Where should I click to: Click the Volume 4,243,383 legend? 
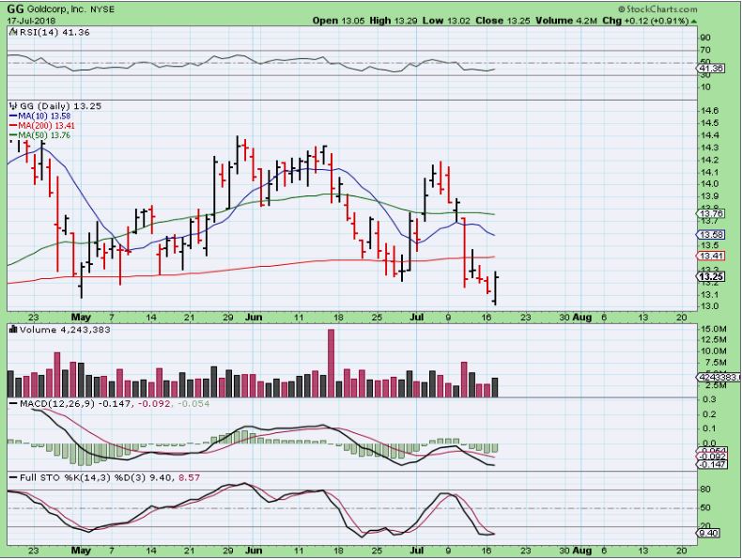(x=65, y=330)
